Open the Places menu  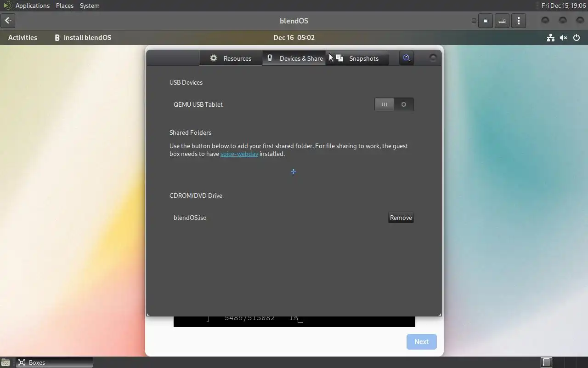(65, 6)
